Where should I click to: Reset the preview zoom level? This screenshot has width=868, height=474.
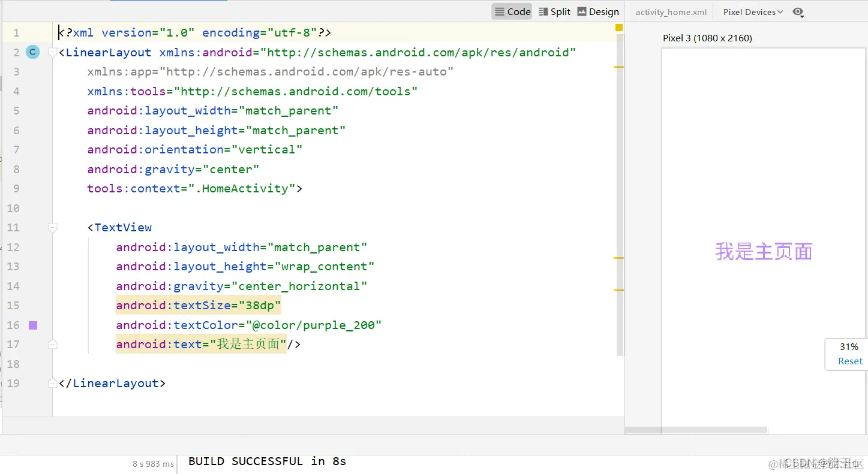click(850, 361)
